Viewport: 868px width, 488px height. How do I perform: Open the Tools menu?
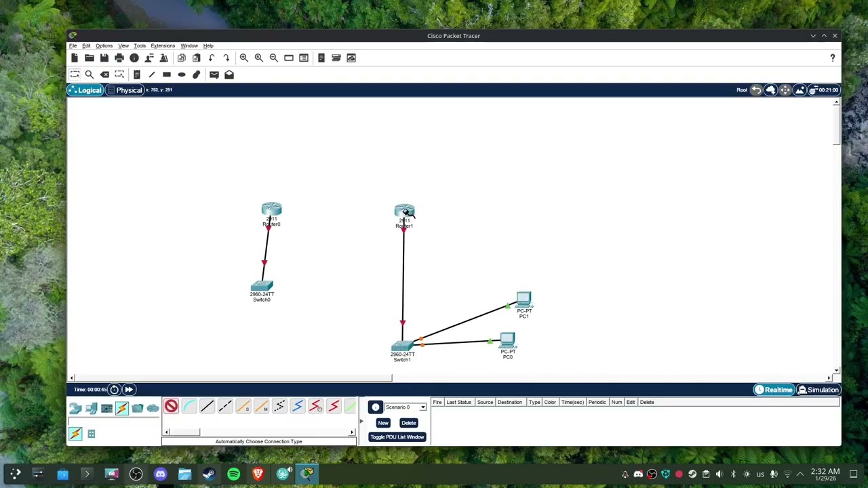coord(140,46)
